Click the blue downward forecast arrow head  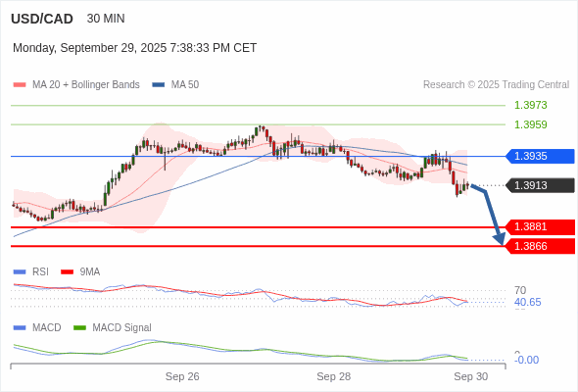[501, 239]
